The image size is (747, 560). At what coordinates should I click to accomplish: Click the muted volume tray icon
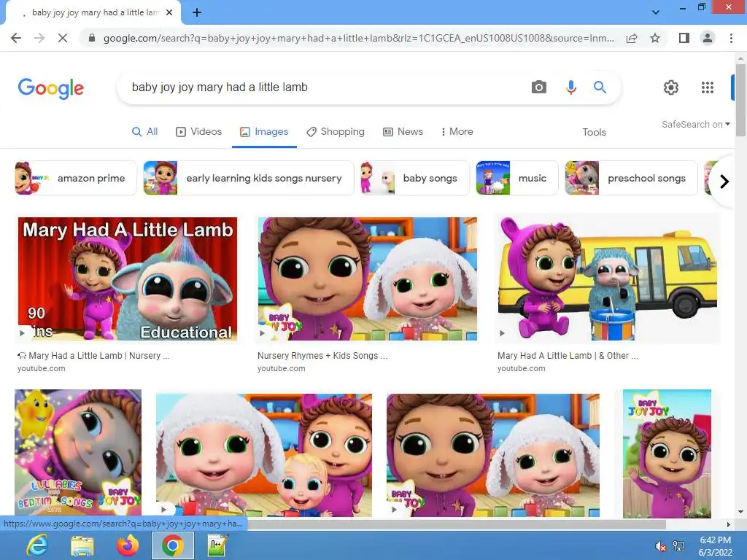click(660, 547)
